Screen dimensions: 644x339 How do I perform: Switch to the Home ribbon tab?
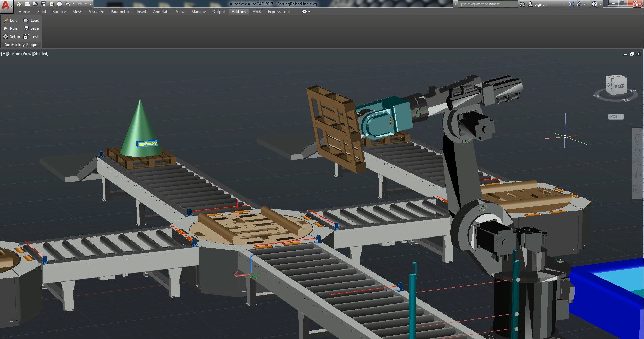[x=24, y=12]
